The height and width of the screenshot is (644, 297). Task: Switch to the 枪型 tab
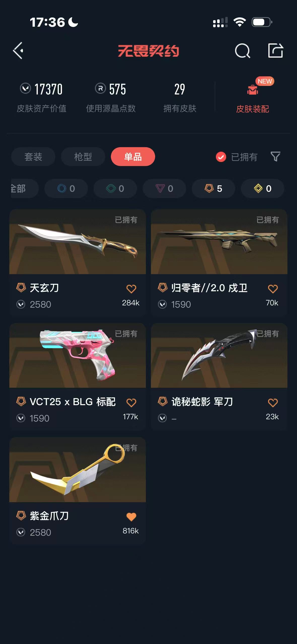[x=83, y=157]
